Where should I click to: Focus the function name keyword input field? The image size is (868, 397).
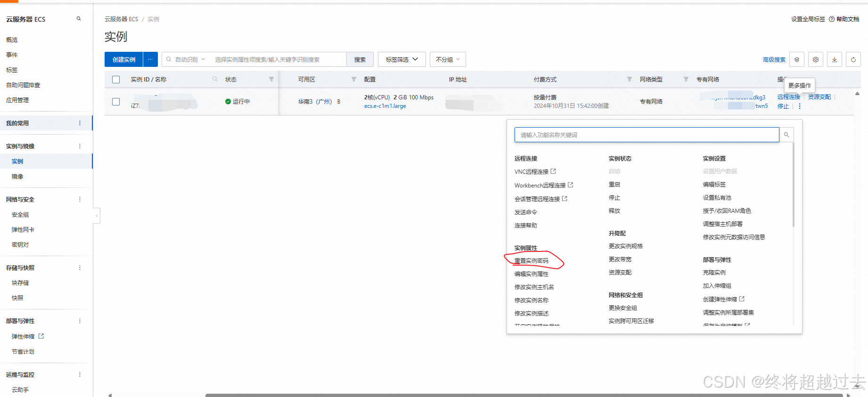point(646,135)
